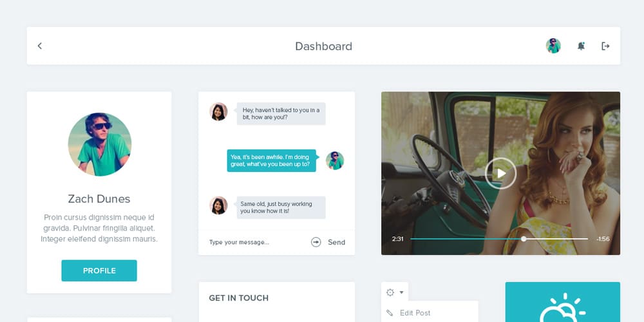Open notifications bell in header

click(x=581, y=46)
